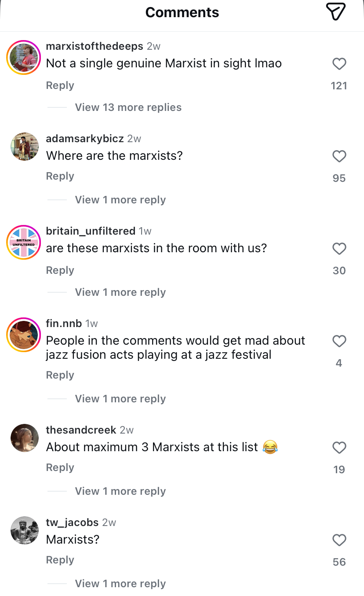Reply to thesandcreek's comment
This screenshot has width=364, height=596.
[60, 467]
